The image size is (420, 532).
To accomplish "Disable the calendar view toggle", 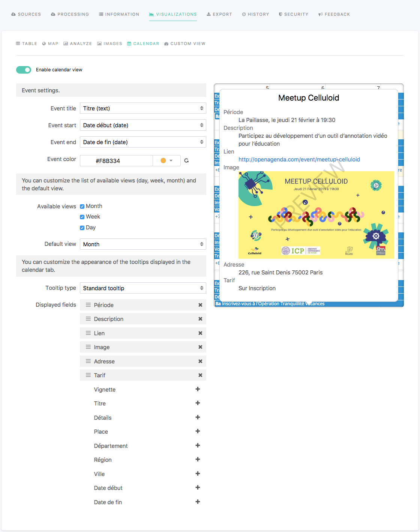I will pyautogui.click(x=24, y=70).
